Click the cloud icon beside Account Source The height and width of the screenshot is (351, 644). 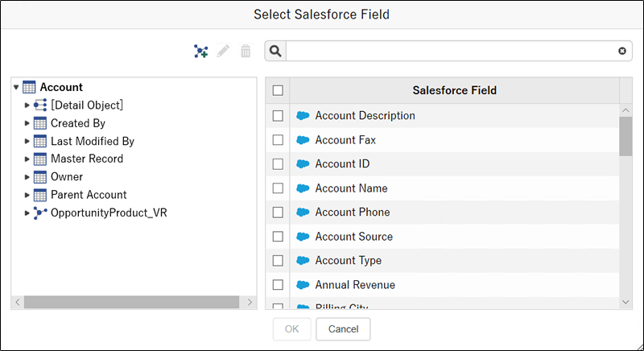point(303,237)
